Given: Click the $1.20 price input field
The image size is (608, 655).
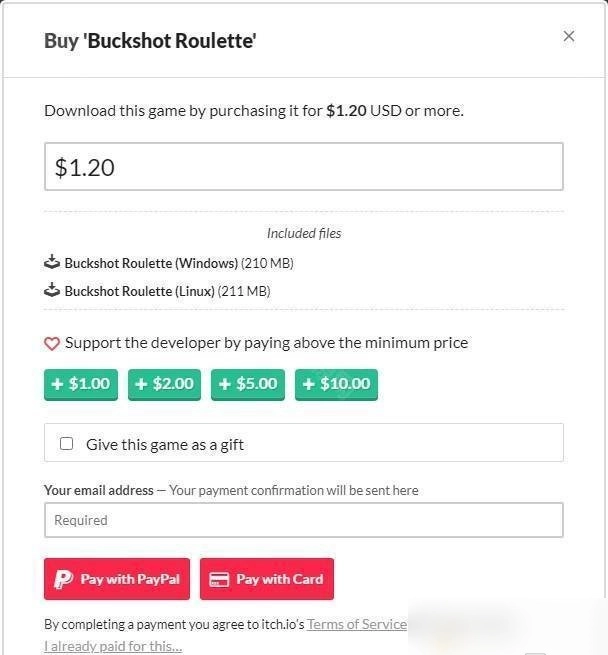Looking at the screenshot, I should (303, 167).
